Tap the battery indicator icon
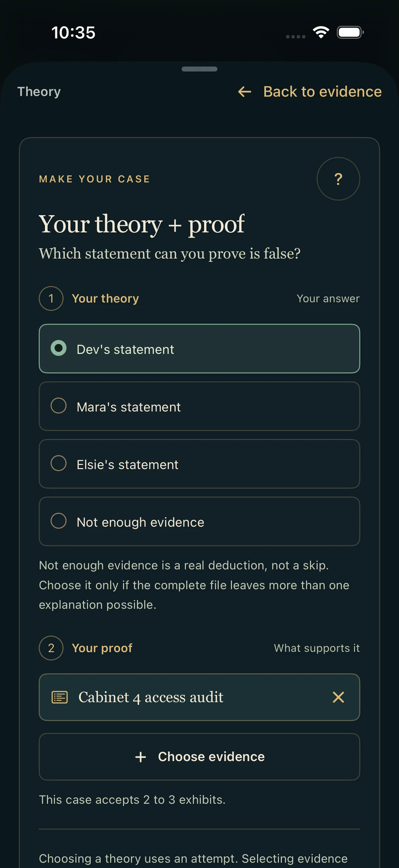This screenshot has width=399, height=868. click(350, 33)
